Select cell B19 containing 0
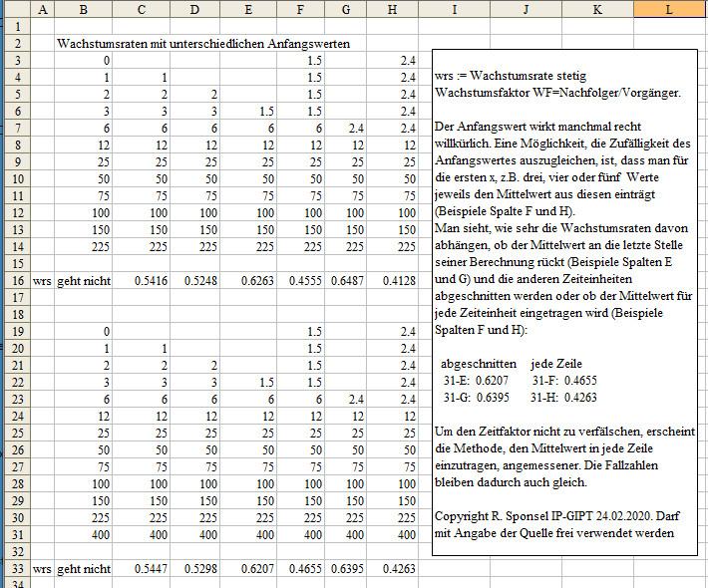This screenshot has width=708, height=588. (84, 332)
